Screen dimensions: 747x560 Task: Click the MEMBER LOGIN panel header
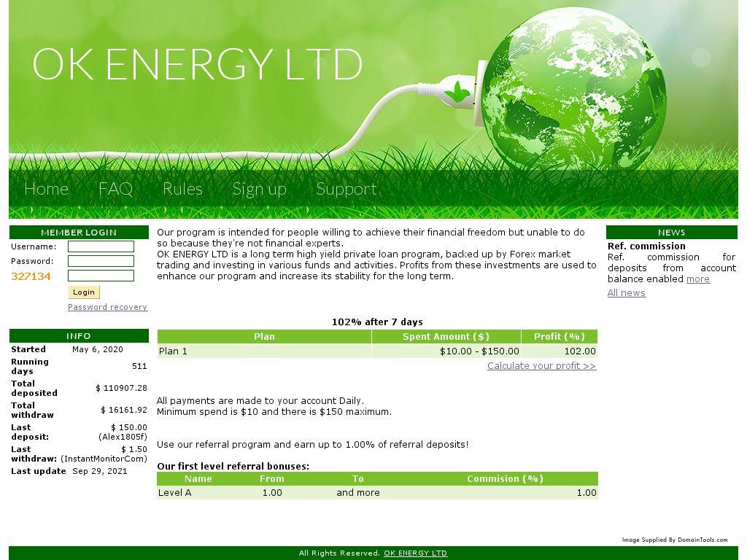point(79,233)
